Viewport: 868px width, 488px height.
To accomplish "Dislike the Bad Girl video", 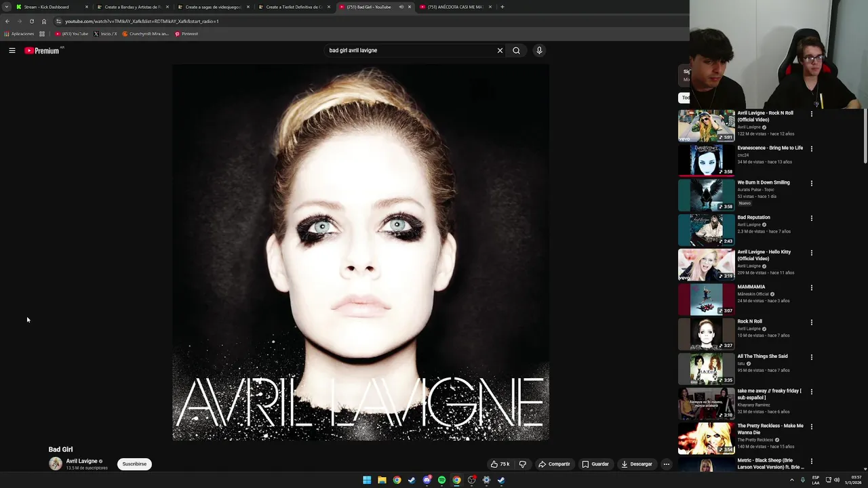I will click(522, 464).
